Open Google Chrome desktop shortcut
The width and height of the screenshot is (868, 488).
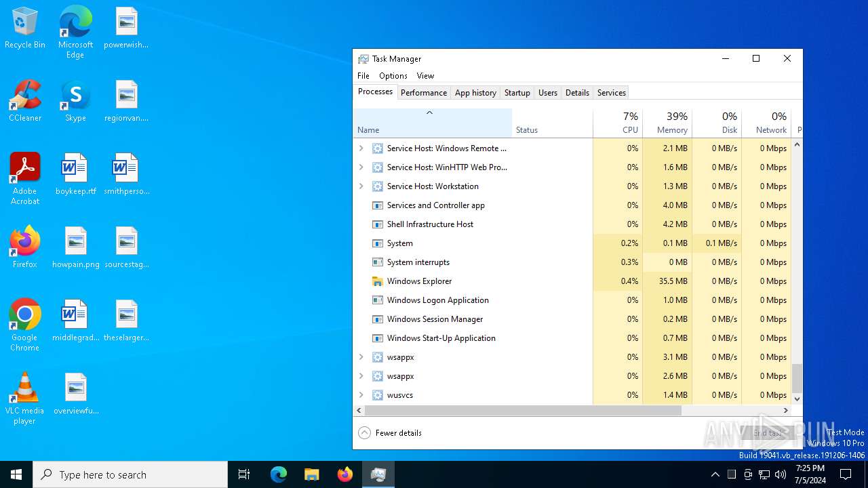pos(25,325)
